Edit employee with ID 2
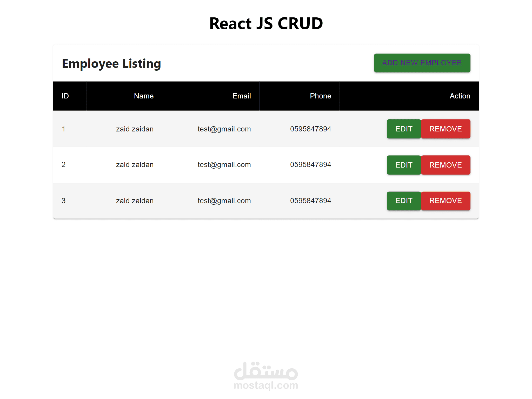532x399 pixels. (403, 165)
